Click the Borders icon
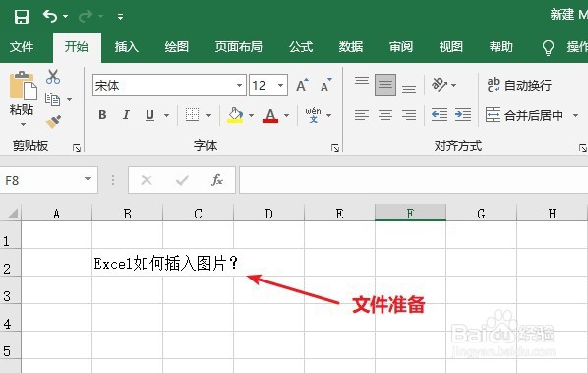The image size is (588, 373). pyautogui.click(x=193, y=115)
